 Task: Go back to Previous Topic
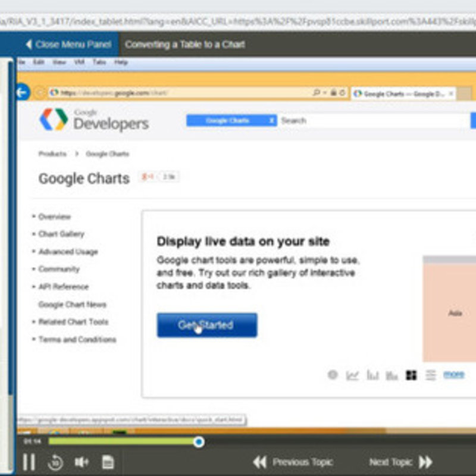pyautogui.click(x=293, y=462)
